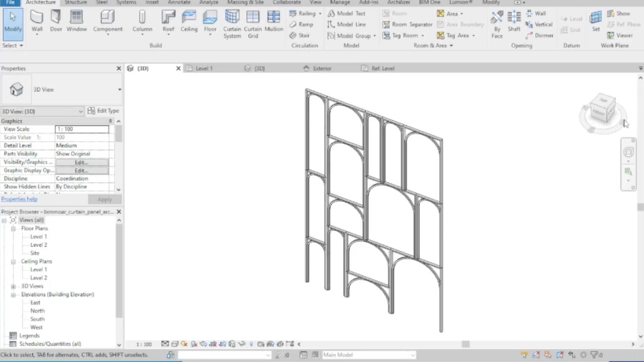Click the Stair tool
The width and height of the screenshot is (644, 362).
click(x=300, y=35)
